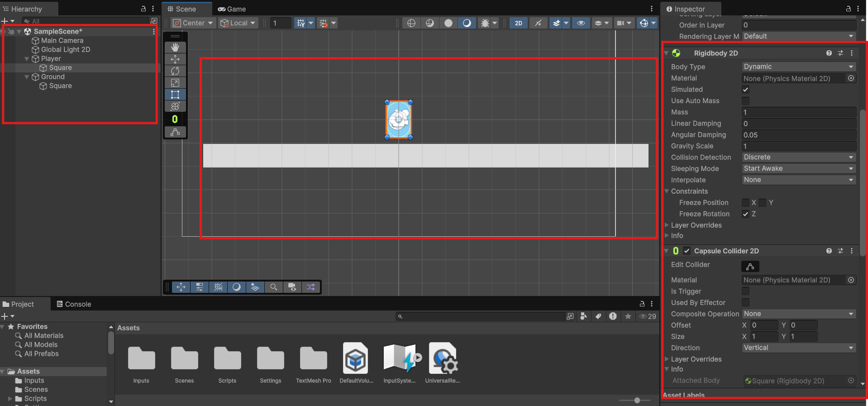This screenshot has width=868, height=406.
Task: Toggle the Simulated checkbox
Action: (745, 90)
